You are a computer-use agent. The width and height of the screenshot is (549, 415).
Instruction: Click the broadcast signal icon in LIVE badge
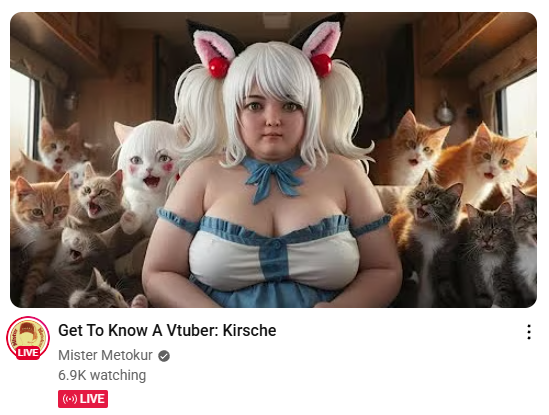click(x=69, y=399)
